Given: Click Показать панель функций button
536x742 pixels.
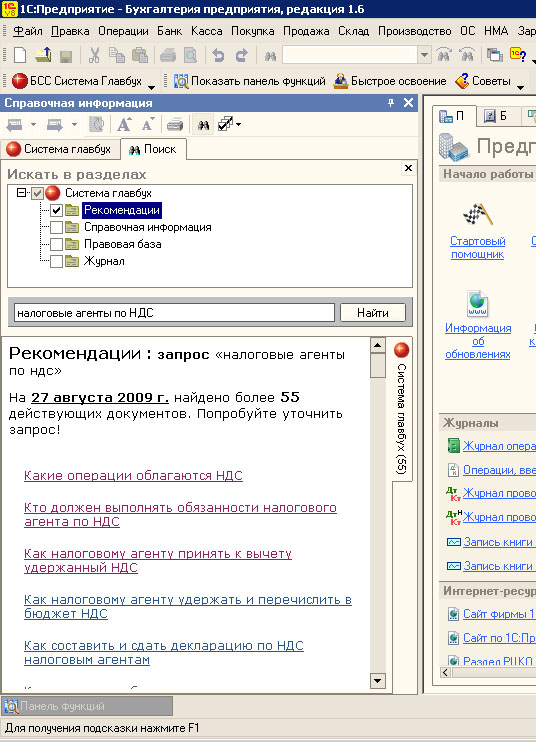Looking at the screenshot, I should [x=250, y=81].
